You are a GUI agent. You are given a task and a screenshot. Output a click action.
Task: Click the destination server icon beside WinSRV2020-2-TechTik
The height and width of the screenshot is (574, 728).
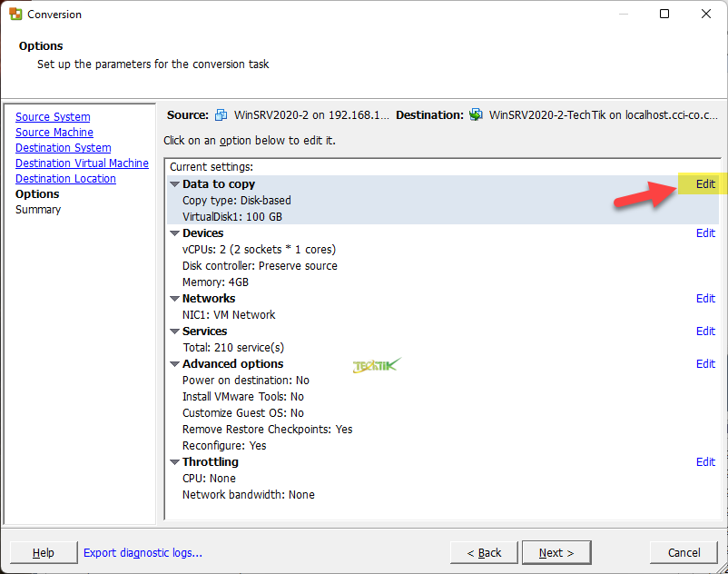tap(476, 114)
